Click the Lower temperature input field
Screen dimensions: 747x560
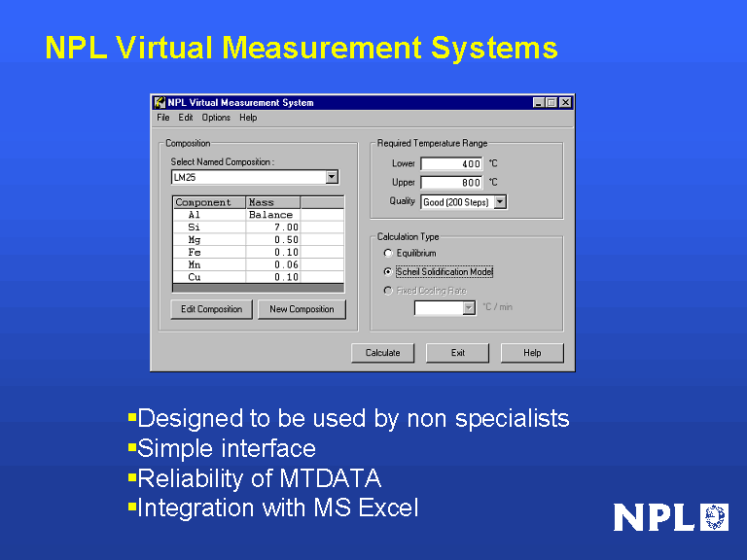[451, 163]
